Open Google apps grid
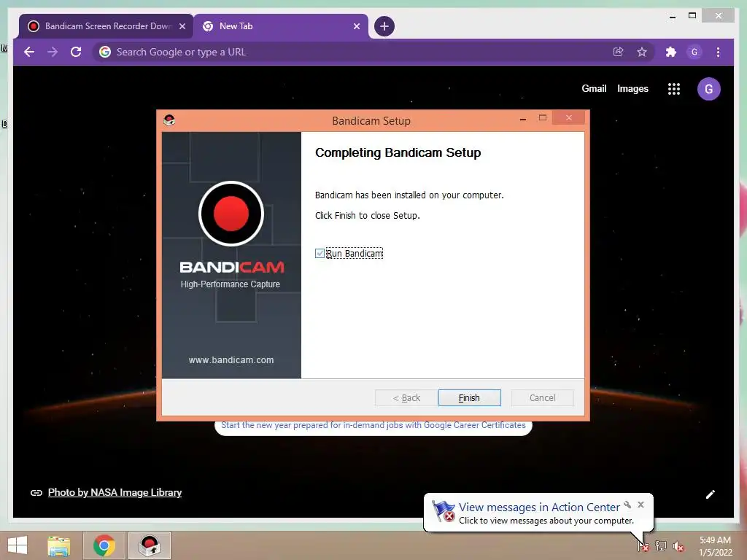 pos(673,88)
